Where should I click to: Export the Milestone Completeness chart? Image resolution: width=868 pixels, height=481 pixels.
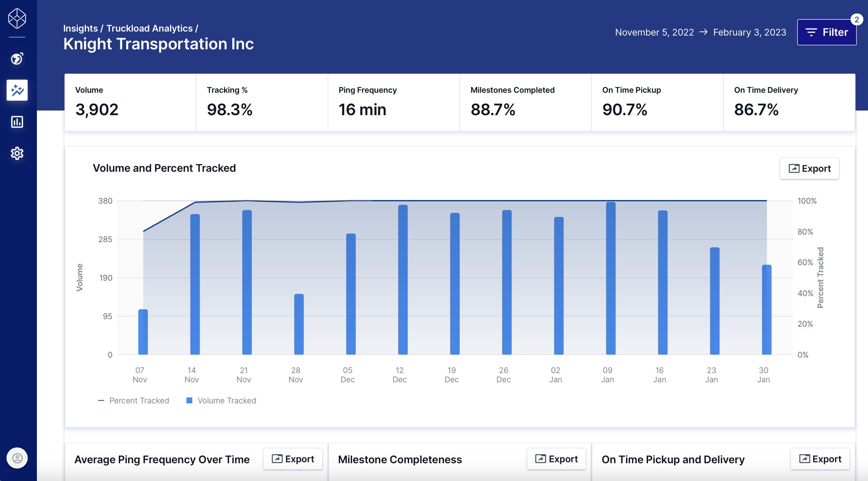pyautogui.click(x=556, y=459)
